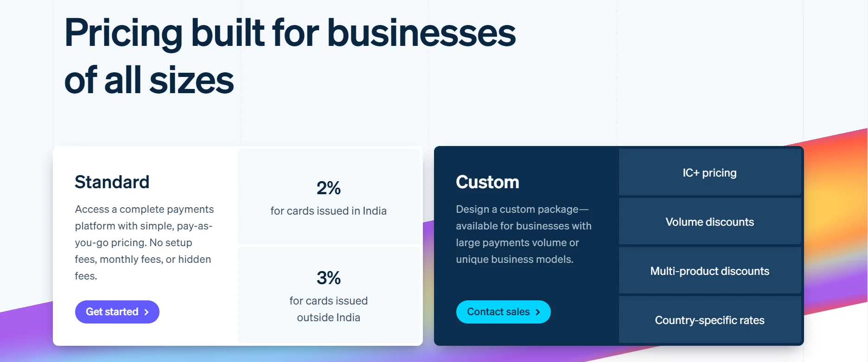Click the Get started button label text
The width and height of the screenshot is (868, 362).
(112, 312)
